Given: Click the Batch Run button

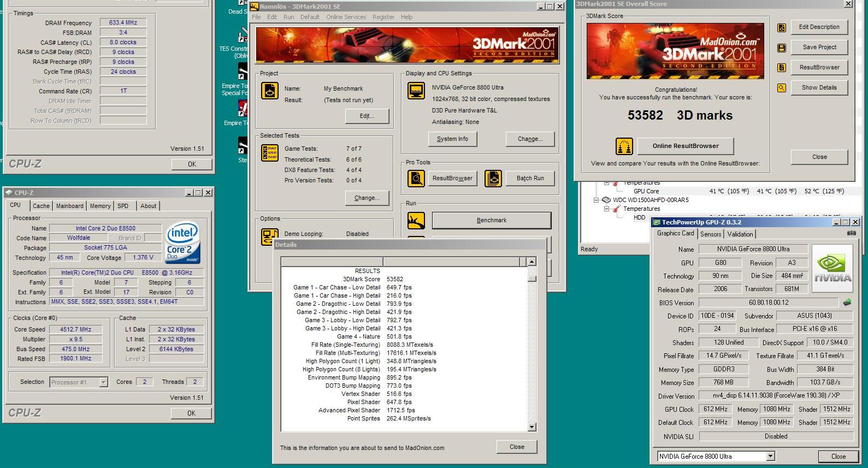Looking at the screenshot, I should (x=530, y=178).
